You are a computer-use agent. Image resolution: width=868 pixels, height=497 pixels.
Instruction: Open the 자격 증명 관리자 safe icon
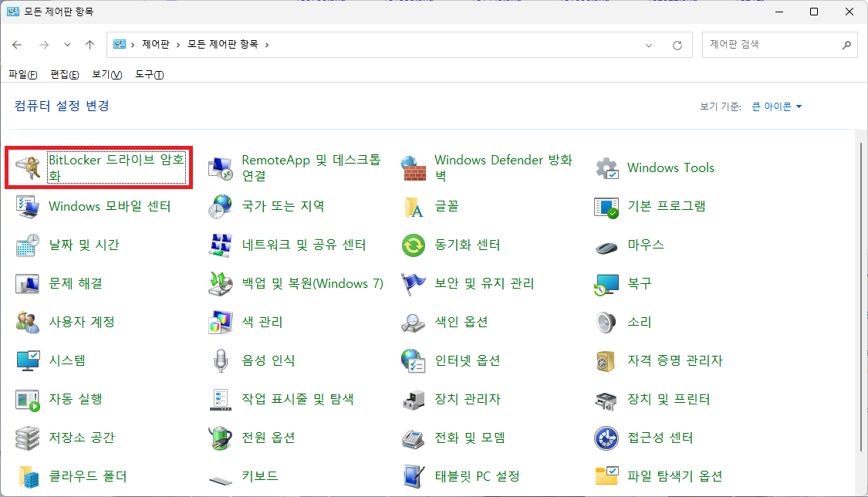click(x=606, y=361)
